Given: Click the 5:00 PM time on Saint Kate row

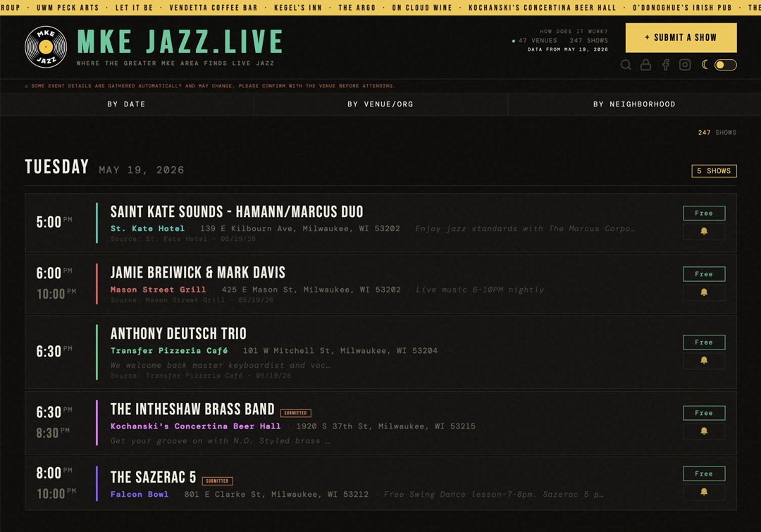Looking at the screenshot, I should (x=54, y=222).
